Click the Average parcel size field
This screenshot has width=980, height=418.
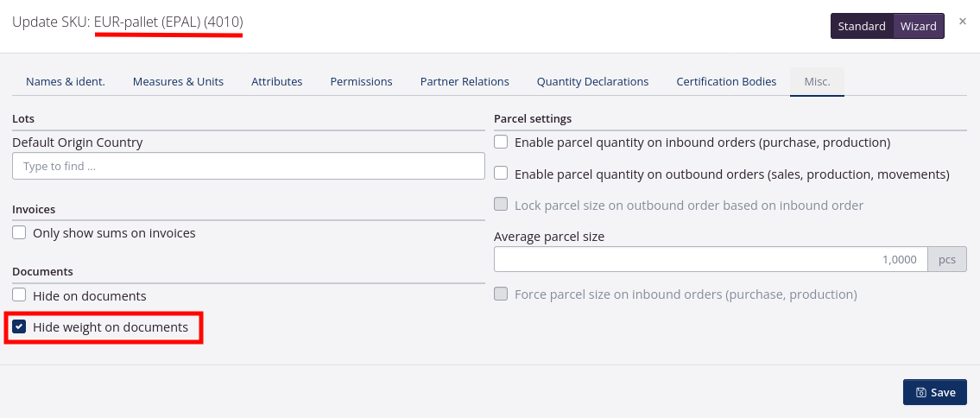click(x=710, y=259)
